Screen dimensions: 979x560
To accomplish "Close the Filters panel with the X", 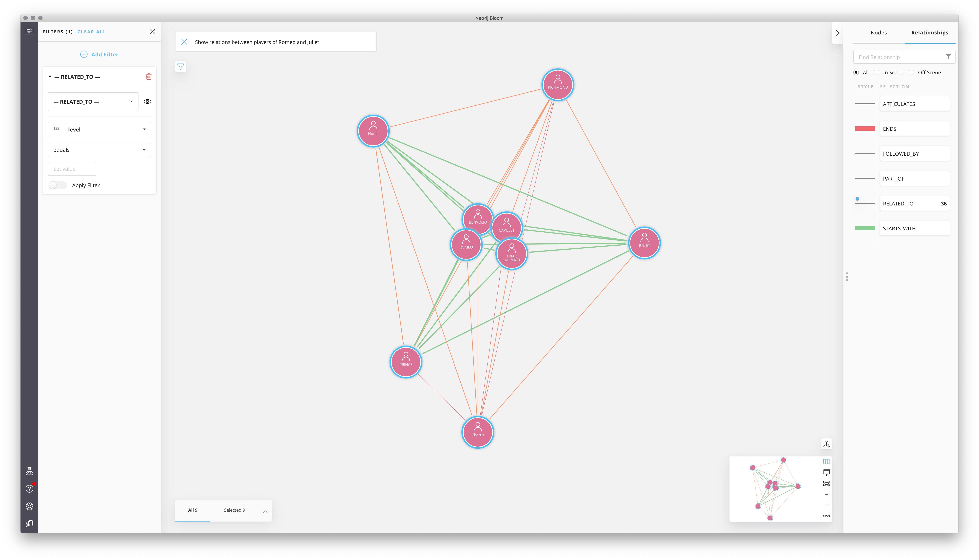I will 152,32.
